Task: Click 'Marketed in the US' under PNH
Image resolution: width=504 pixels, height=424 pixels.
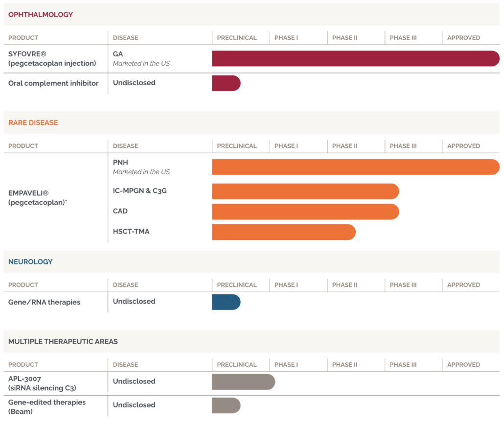Action: (141, 172)
